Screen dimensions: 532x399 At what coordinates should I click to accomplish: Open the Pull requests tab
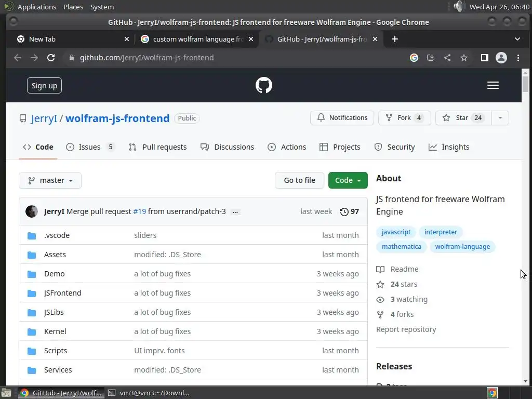click(x=158, y=147)
